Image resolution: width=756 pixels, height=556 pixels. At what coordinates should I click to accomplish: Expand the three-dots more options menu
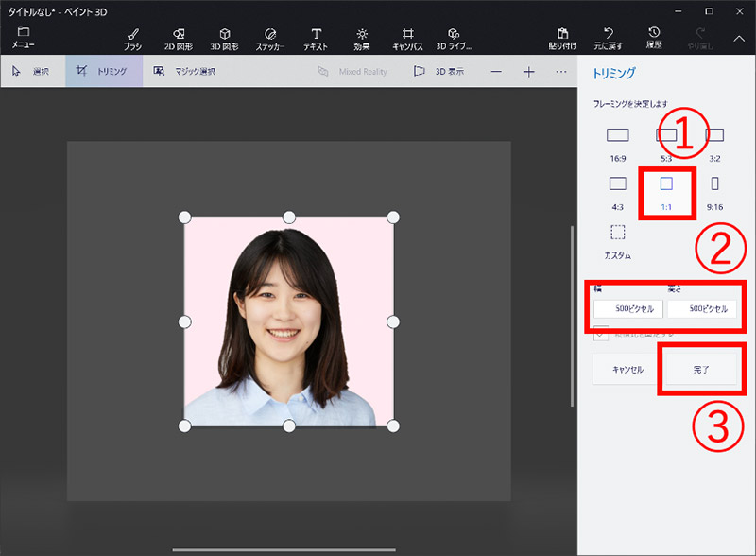(x=561, y=72)
